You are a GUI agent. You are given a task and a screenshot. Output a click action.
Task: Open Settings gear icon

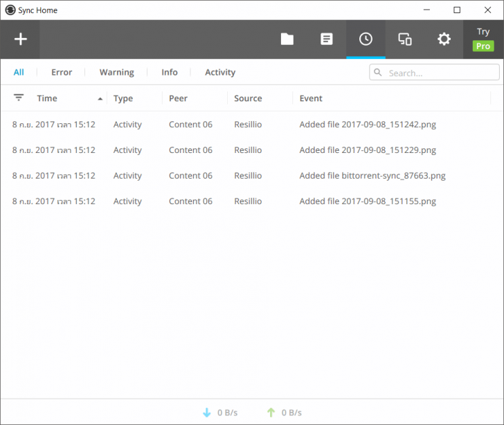pos(444,39)
